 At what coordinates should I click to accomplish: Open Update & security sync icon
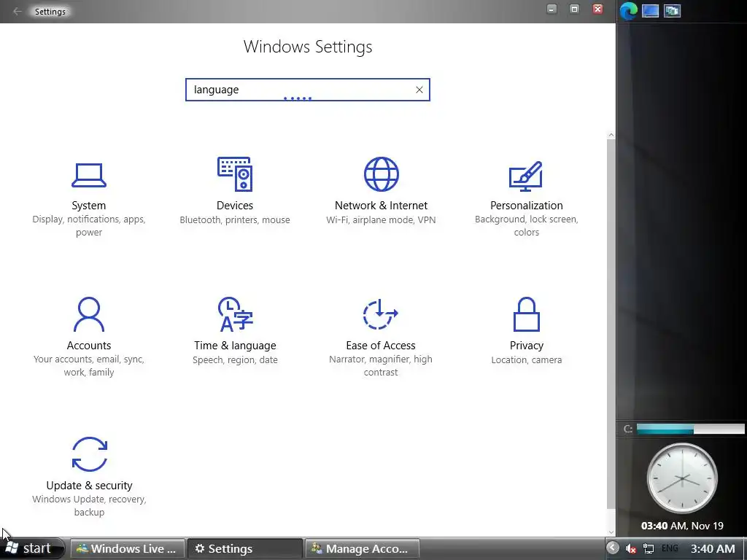click(x=89, y=454)
